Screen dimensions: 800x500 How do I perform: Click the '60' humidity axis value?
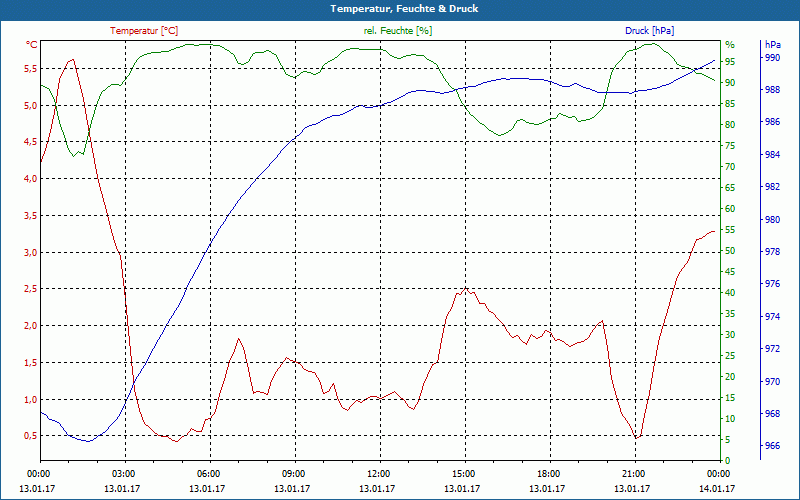[x=730, y=209]
